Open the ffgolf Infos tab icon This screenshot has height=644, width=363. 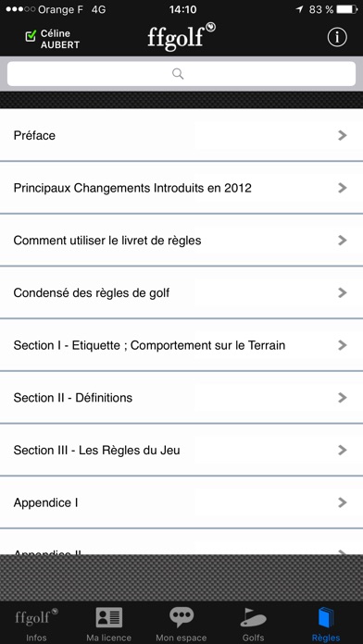click(x=36, y=617)
